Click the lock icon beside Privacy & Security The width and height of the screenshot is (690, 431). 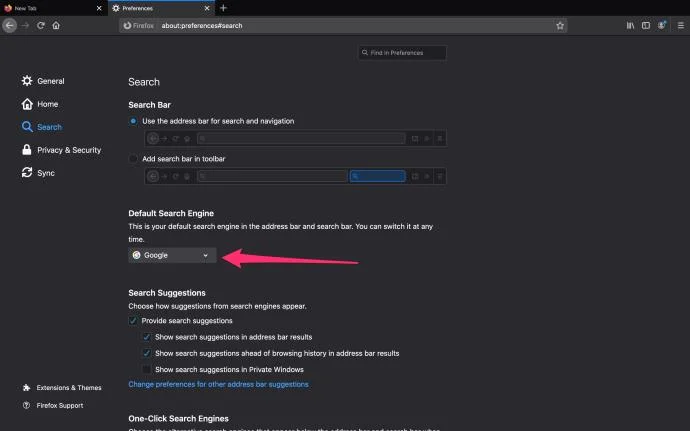[x=27, y=150]
